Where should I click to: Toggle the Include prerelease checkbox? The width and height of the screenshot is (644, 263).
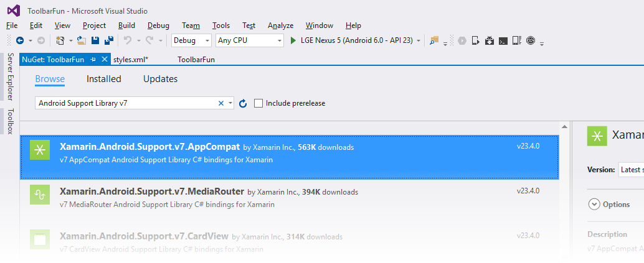click(258, 103)
